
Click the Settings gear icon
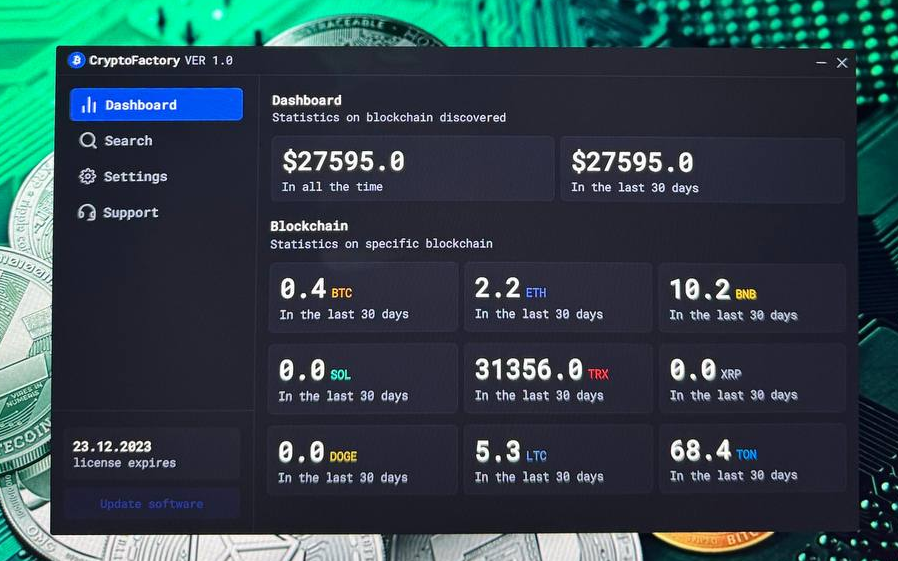pyautogui.click(x=87, y=176)
